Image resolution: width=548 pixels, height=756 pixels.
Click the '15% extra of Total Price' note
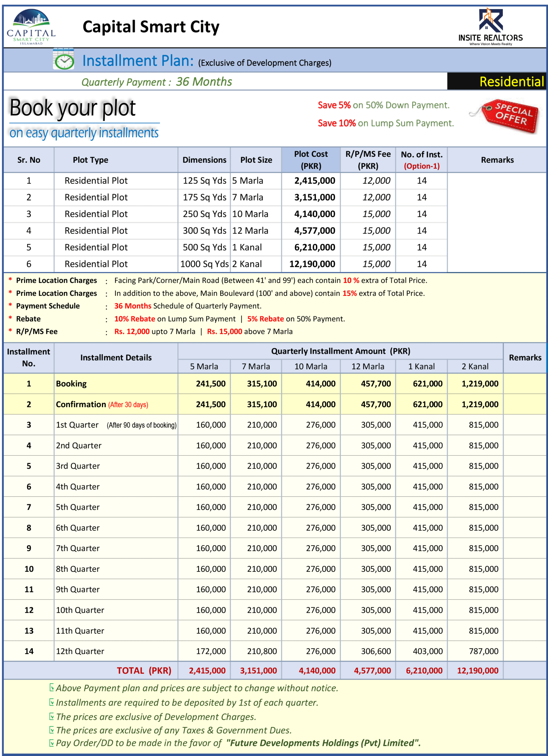[383, 293]
